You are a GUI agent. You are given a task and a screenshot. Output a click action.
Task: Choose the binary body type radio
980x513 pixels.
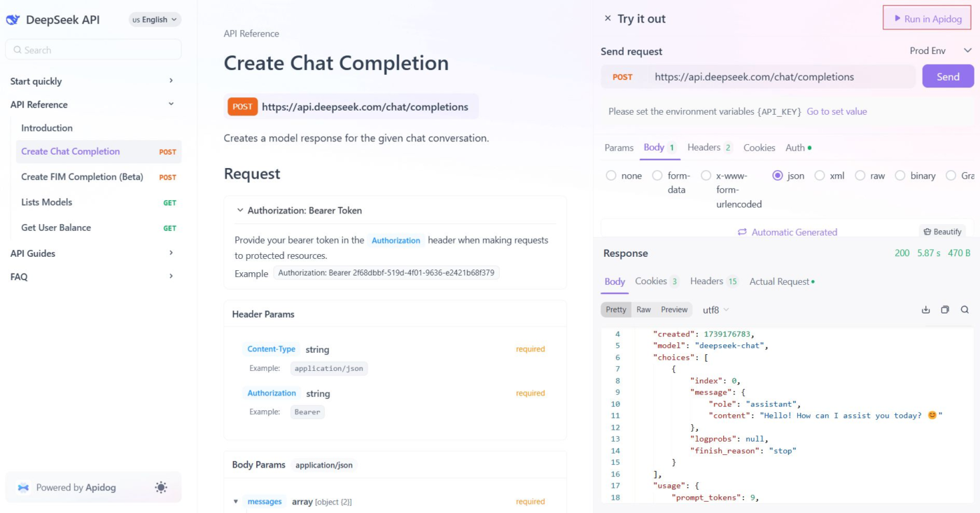(900, 176)
